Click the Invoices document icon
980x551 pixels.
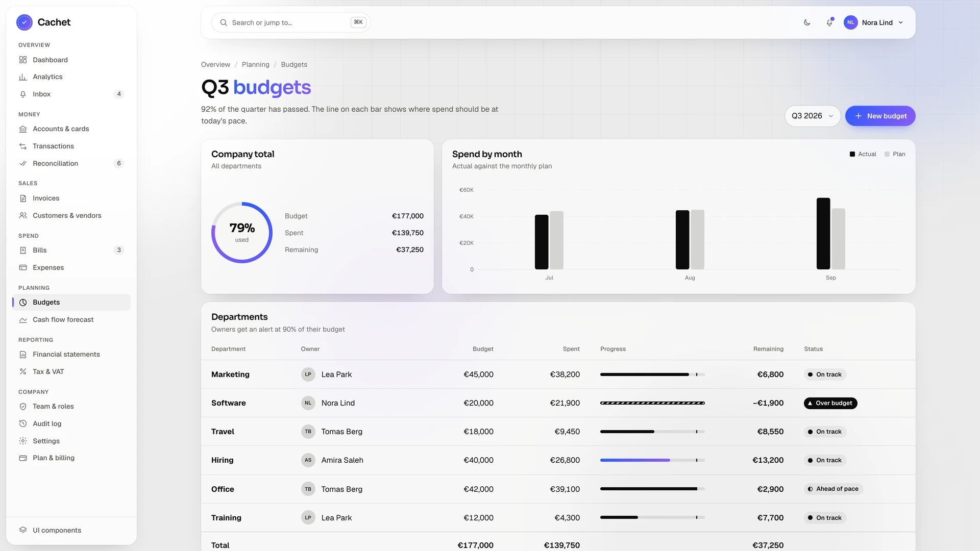[x=23, y=198]
